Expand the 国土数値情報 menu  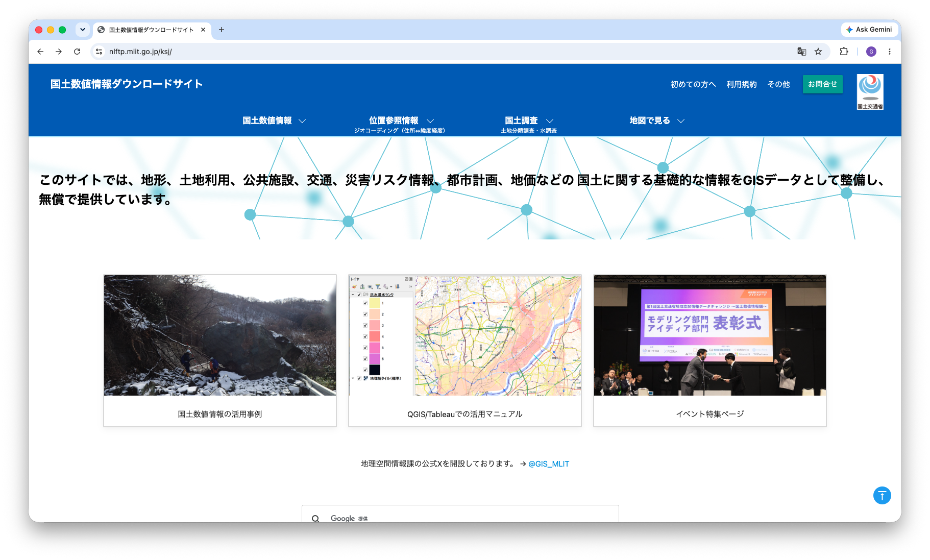pyautogui.click(x=274, y=120)
